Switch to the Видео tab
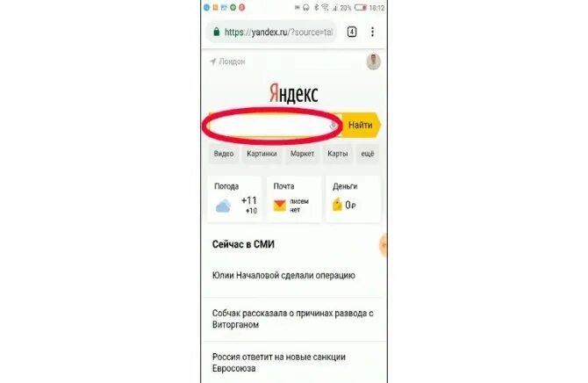 point(224,154)
